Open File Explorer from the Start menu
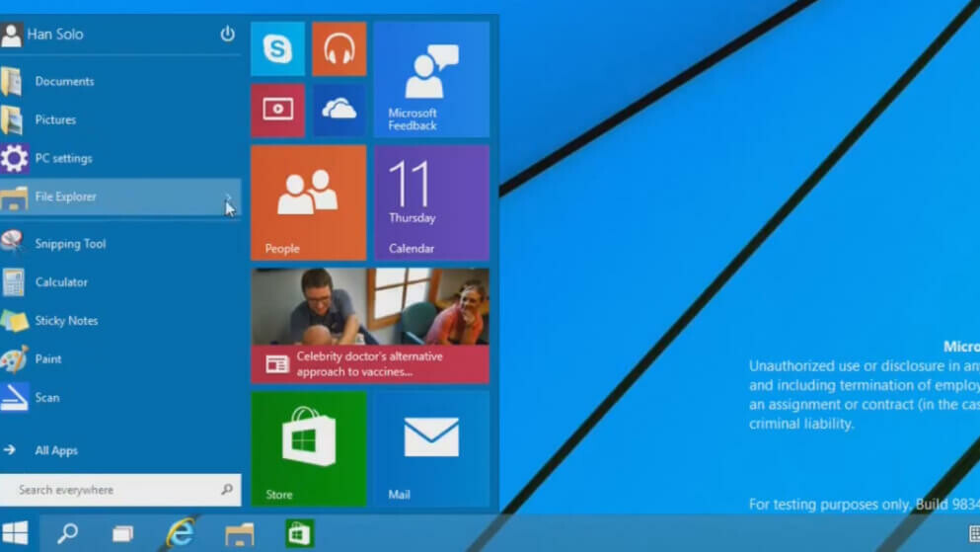 [x=120, y=197]
